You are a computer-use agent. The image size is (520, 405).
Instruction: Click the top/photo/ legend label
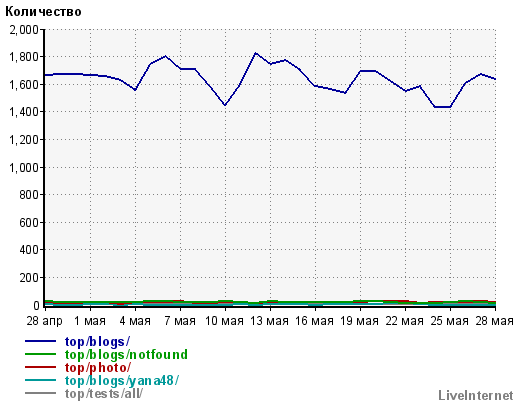point(98,368)
